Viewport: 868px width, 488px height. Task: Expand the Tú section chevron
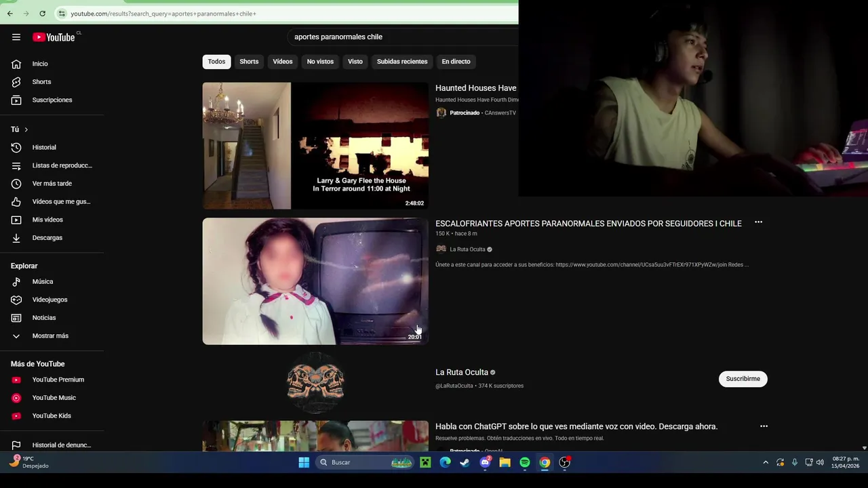26,129
